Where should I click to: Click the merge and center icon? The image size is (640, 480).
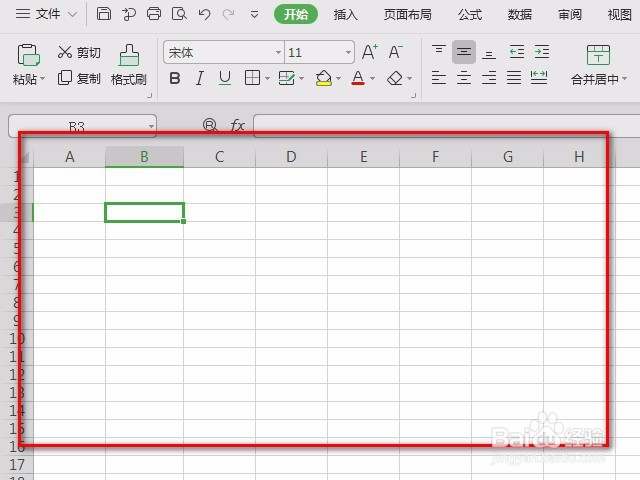tap(598, 55)
